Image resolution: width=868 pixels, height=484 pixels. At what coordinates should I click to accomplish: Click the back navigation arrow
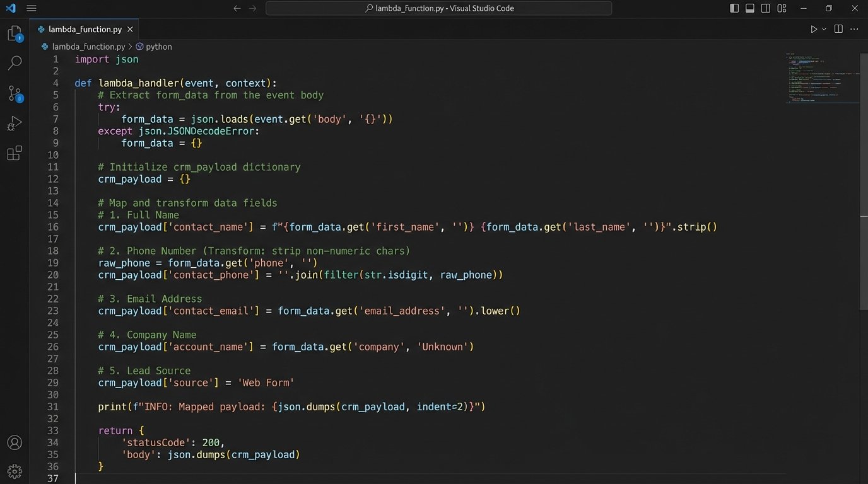pos(237,8)
